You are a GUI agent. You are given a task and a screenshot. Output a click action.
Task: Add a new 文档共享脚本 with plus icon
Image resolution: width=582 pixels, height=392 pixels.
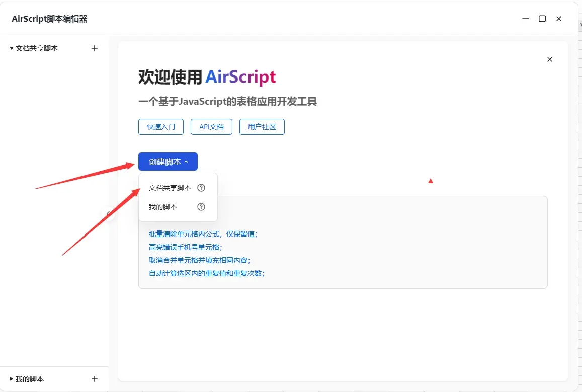pyautogui.click(x=94, y=48)
